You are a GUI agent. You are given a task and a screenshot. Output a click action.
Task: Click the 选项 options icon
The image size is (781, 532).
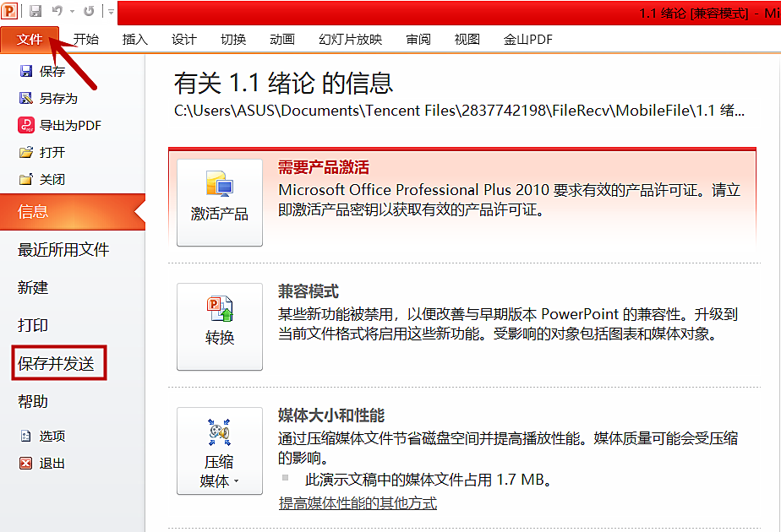point(26,436)
